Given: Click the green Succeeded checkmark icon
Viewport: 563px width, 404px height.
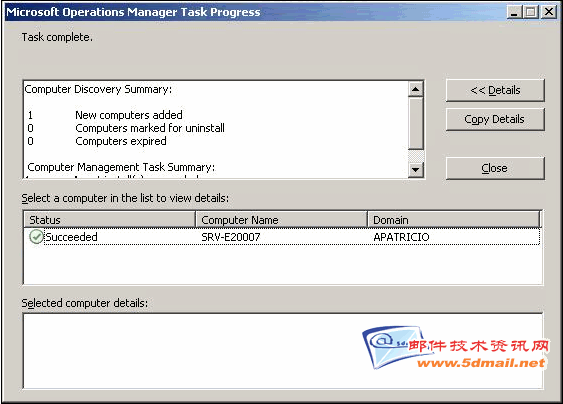Looking at the screenshot, I should coord(36,237).
